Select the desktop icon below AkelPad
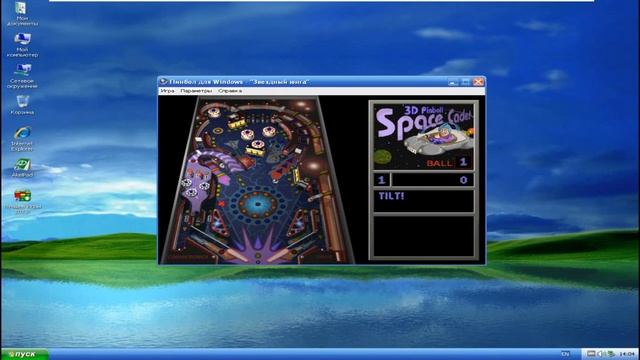Viewport: 640px width, 360px height. click(23, 201)
